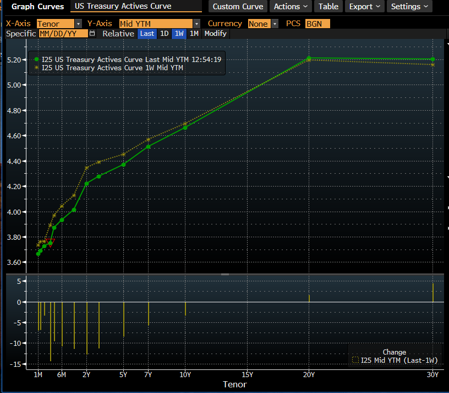449x393 pixels.
Task: Click the green 2Y point on the curve
Action: click(87, 184)
